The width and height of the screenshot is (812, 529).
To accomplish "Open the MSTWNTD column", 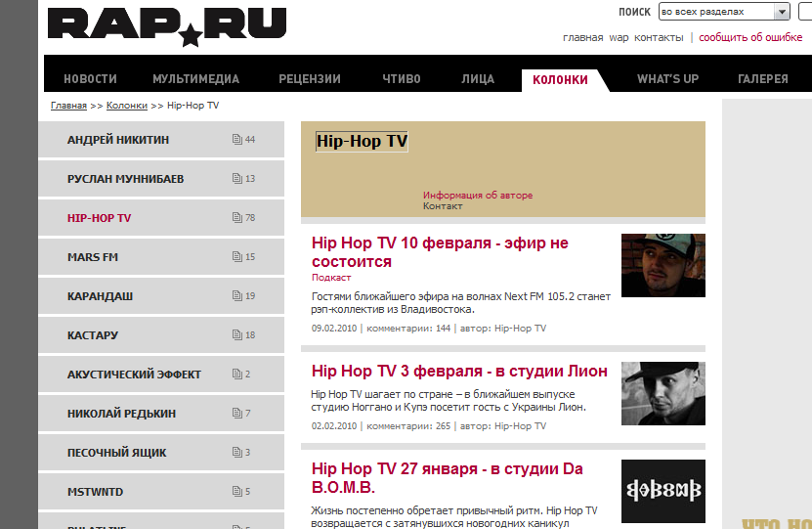I will pos(96,492).
